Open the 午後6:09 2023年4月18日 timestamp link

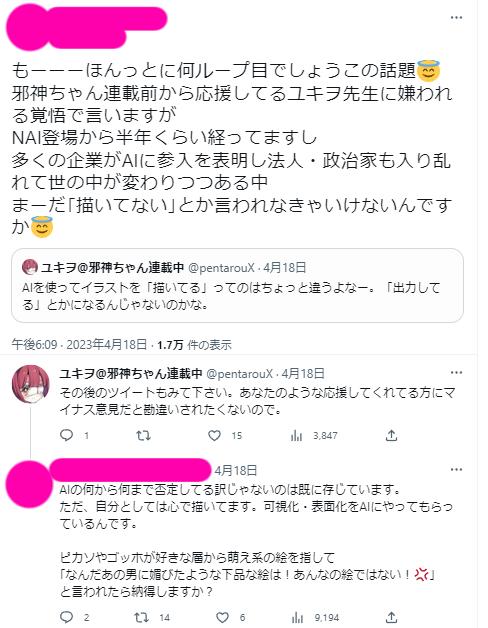pyautogui.click(x=79, y=344)
